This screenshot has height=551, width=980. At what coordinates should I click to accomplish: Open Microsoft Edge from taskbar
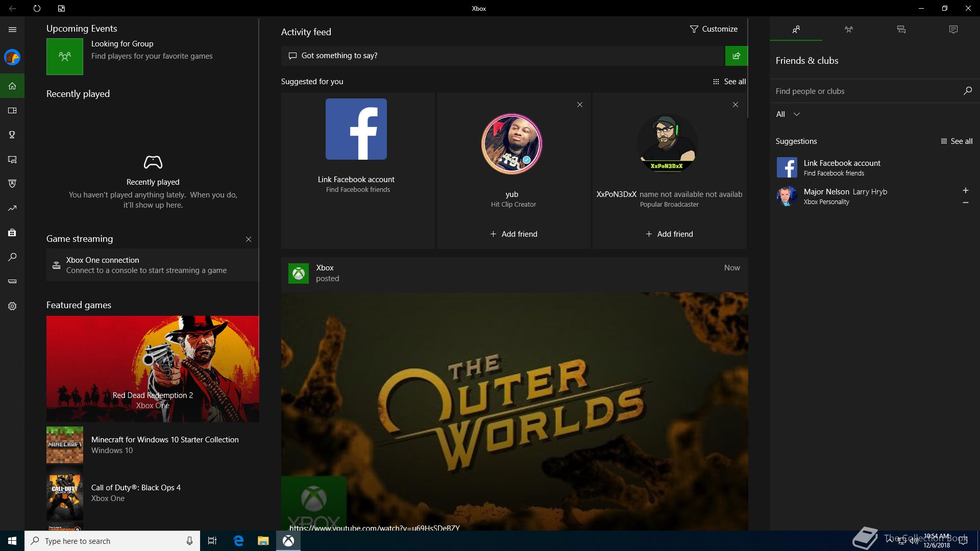click(x=238, y=541)
